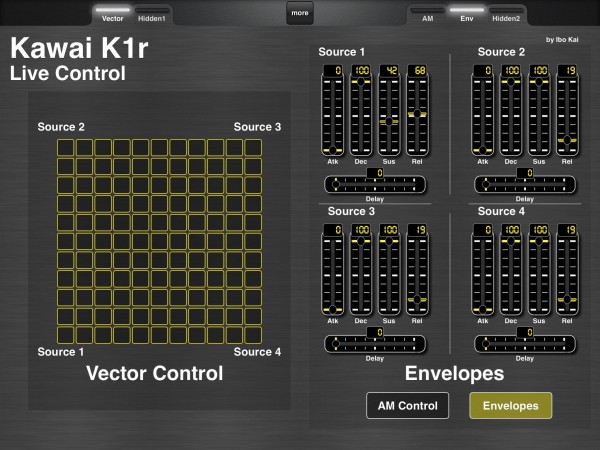Adjust Source 4 Rel slider
Image resolution: width=600 pixels, height=450 pixels.
pos(567,275)
